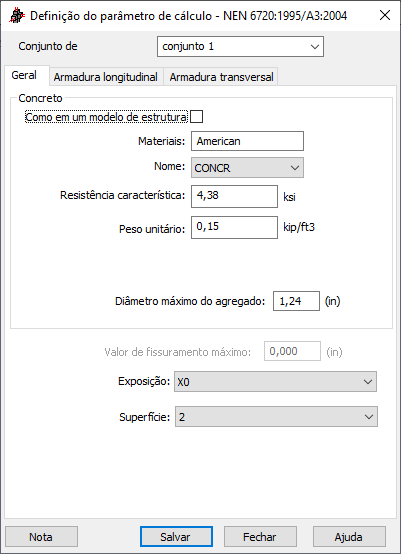Switch to Armadura transversal tab

pos(221,77)
